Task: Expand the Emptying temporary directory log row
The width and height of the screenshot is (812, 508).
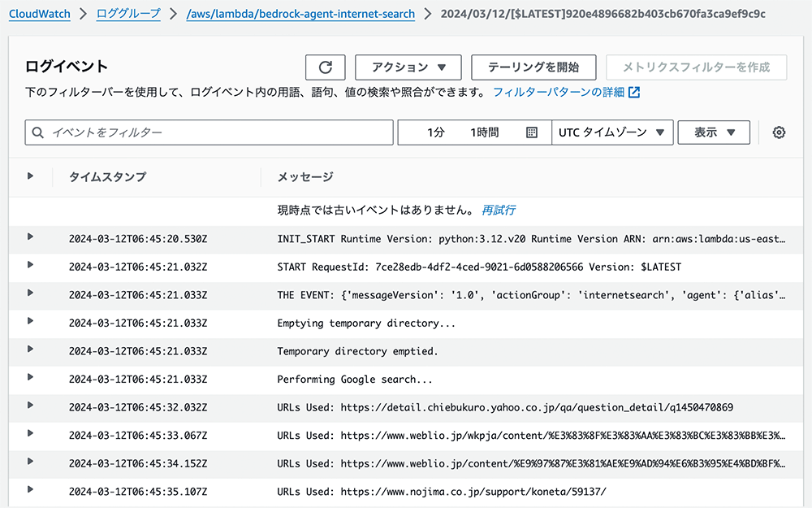Action: (30, 321)
